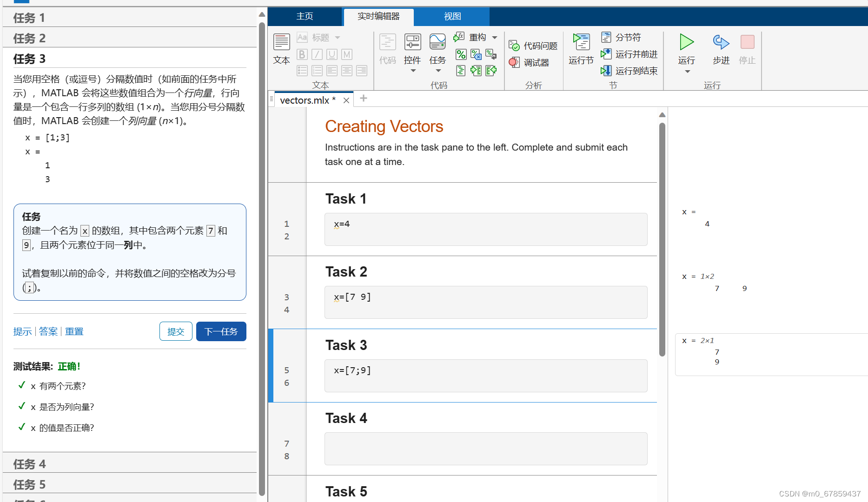
Task: Click the decrease indent icon
Action: point(491,70)
